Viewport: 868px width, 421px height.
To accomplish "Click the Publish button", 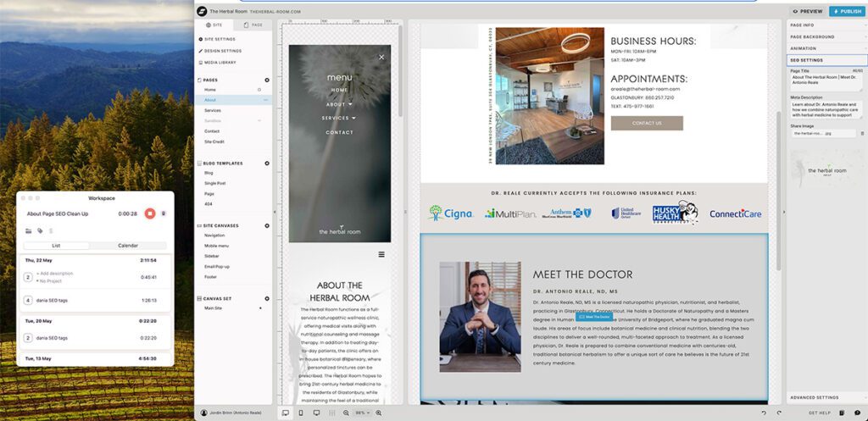I will 848,11.
